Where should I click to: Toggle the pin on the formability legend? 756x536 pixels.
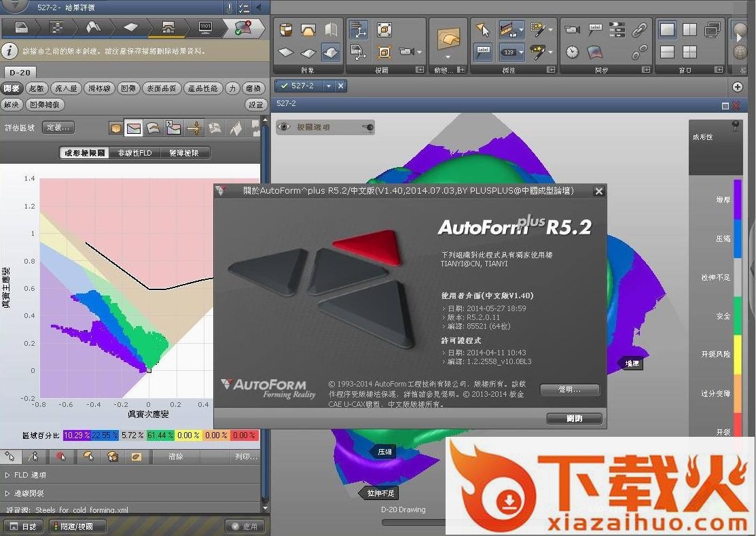(x=735, y=126)
